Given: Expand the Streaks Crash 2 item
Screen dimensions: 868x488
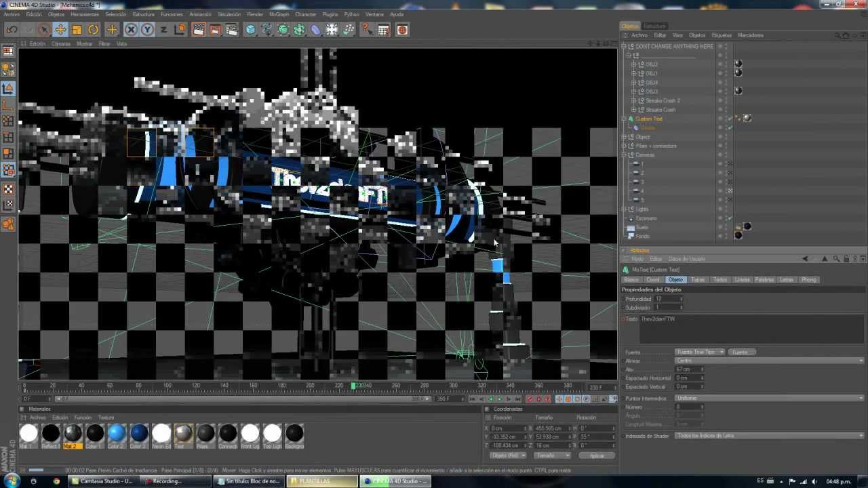Looking at the screenshot, I should [633, 100].
